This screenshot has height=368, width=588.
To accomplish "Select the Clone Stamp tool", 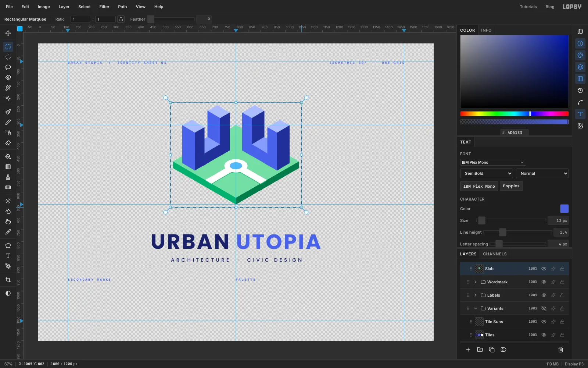I will pos(8,177).
